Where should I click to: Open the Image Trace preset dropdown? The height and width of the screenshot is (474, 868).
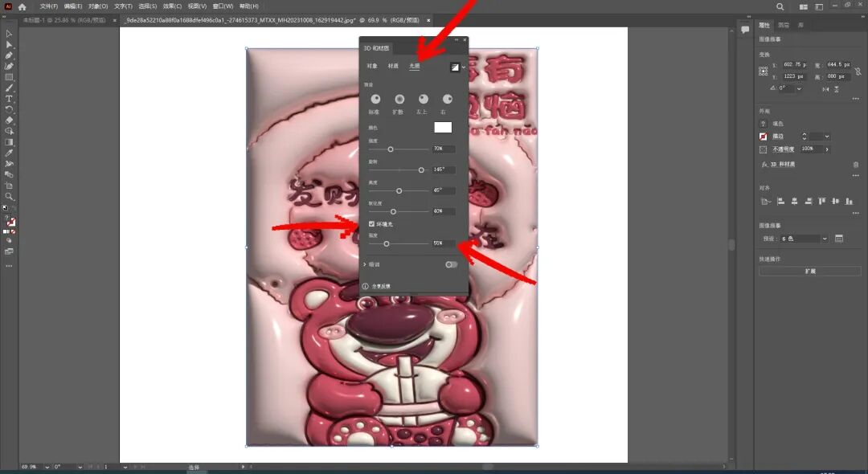click(825, 239)
